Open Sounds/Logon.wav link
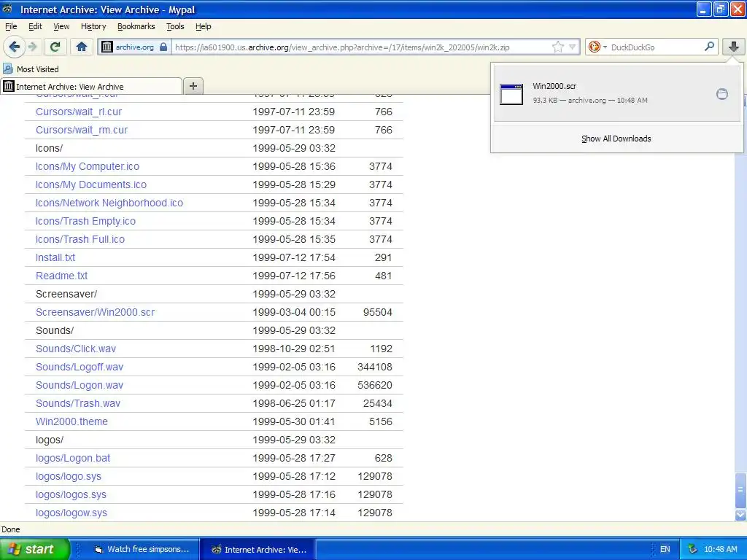The height and width of the screenshot is (560, 747). [79, 385]
